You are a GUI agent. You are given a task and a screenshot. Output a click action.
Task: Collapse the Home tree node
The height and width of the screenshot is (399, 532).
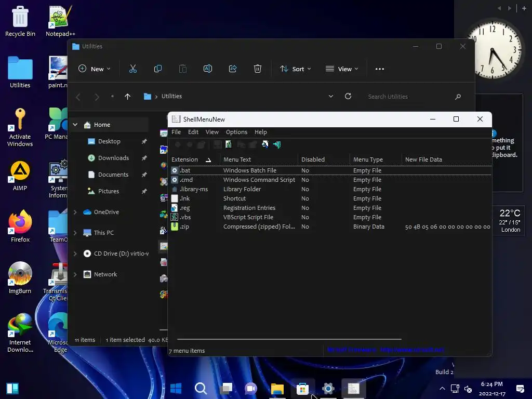tap(75, 125)
